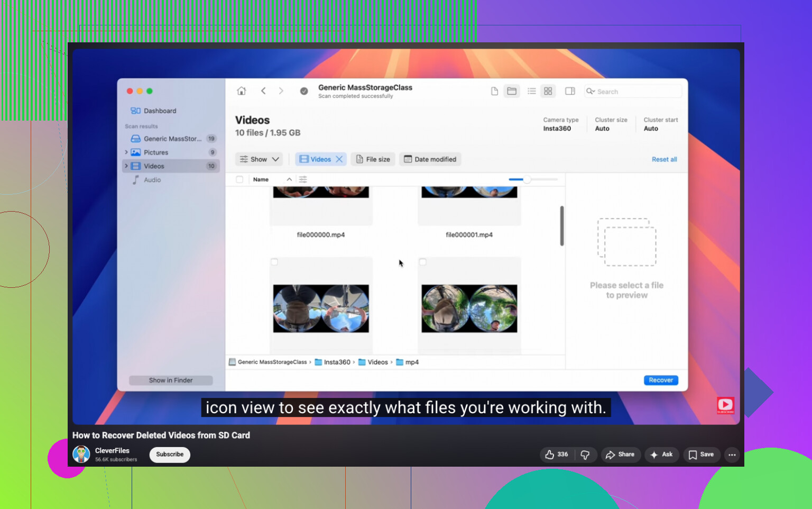Click mp4 folder in breadcrumb

pyautogui.click(x=408, y=362)
